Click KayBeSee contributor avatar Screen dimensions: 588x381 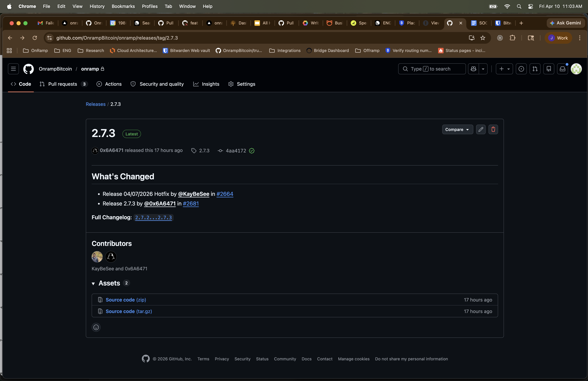[97, 257]
